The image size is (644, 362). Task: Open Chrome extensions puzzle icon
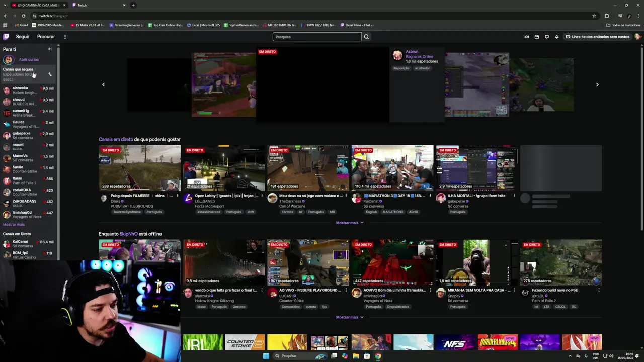click(607, 16)
